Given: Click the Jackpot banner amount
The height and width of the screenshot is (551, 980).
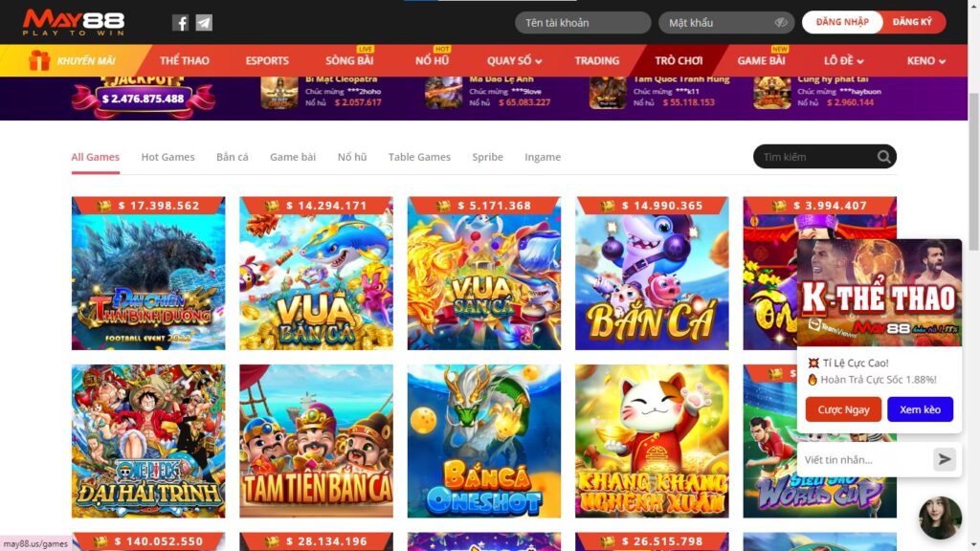Looking at the screenshot, I should (144, 99).
